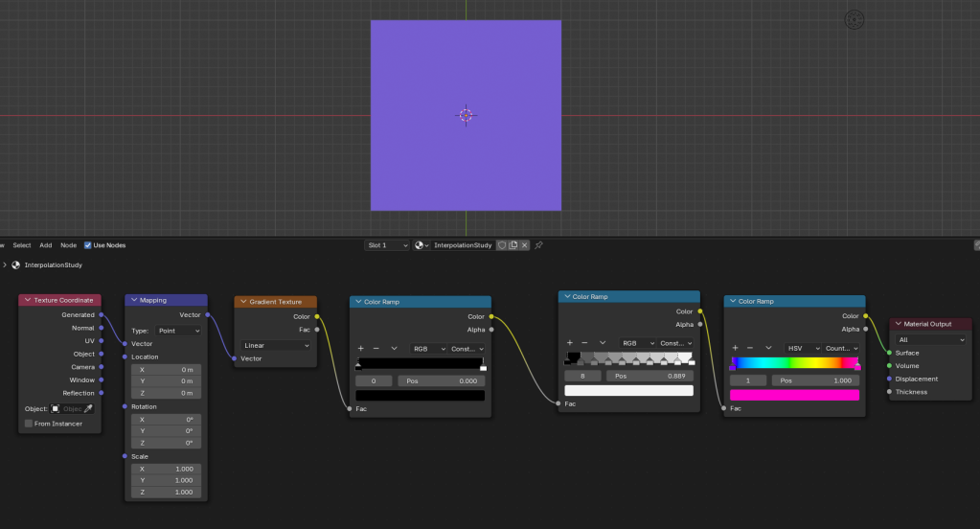980x529 pixels.
Task: Open the Mapping Type Point dropdown
Action: (178, 331)
